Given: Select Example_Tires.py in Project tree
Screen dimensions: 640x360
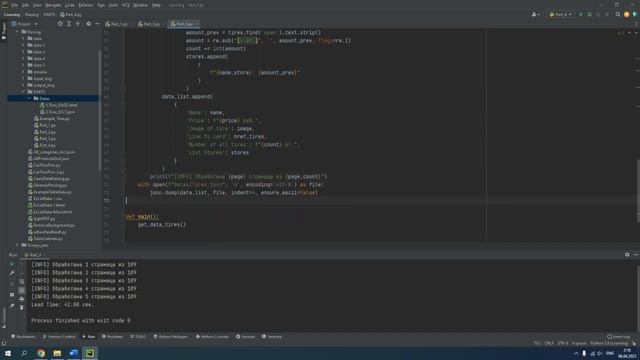Looking at the screenshot, I should click(52, 119).
